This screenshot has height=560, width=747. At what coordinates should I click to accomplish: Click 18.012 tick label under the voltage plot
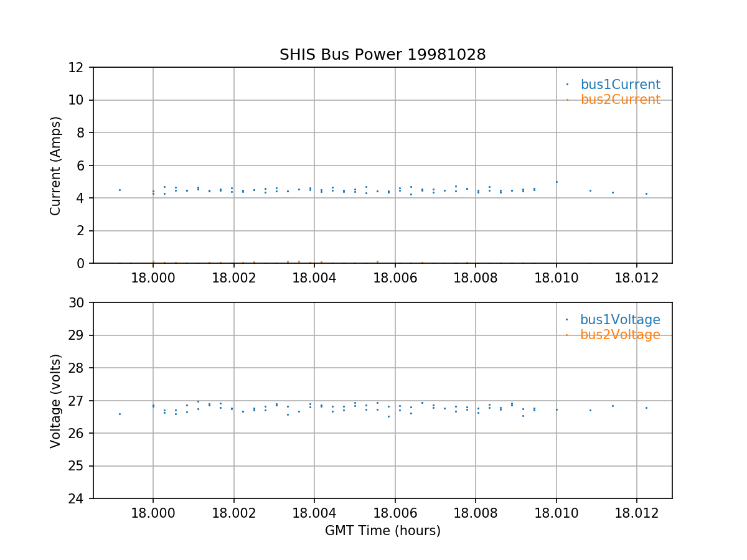637,512
